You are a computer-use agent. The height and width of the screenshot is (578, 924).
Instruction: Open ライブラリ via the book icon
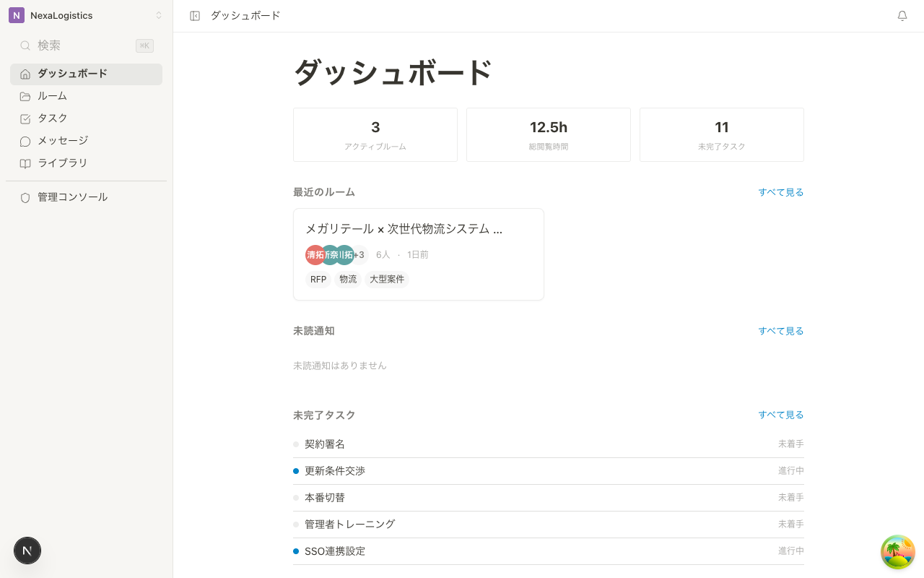tap(25, 163)
